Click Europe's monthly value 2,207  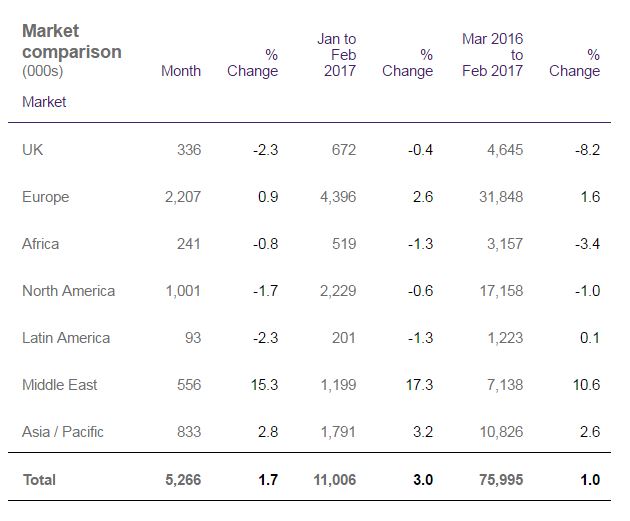point(182,197)
